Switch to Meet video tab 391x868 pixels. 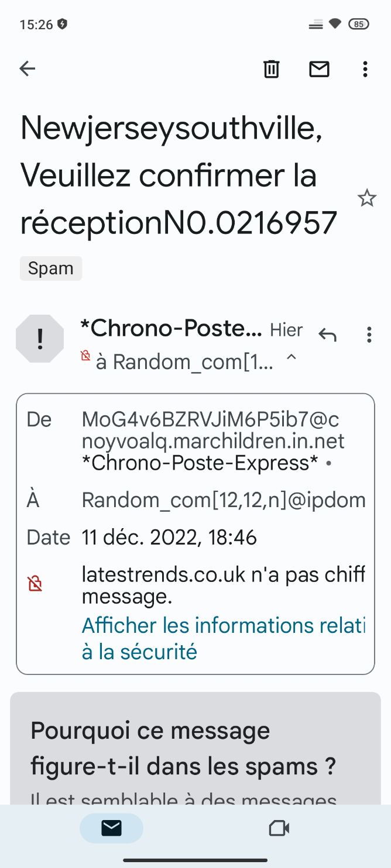point(279,828)
